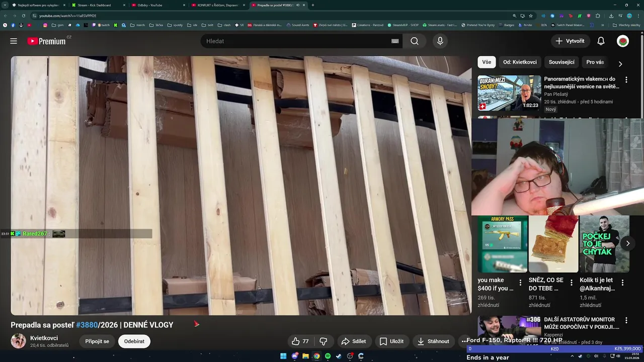Screen dimensions: 644x362
Task: Click the 'Sdílet' share button
Action: click(x=354, y=341)
